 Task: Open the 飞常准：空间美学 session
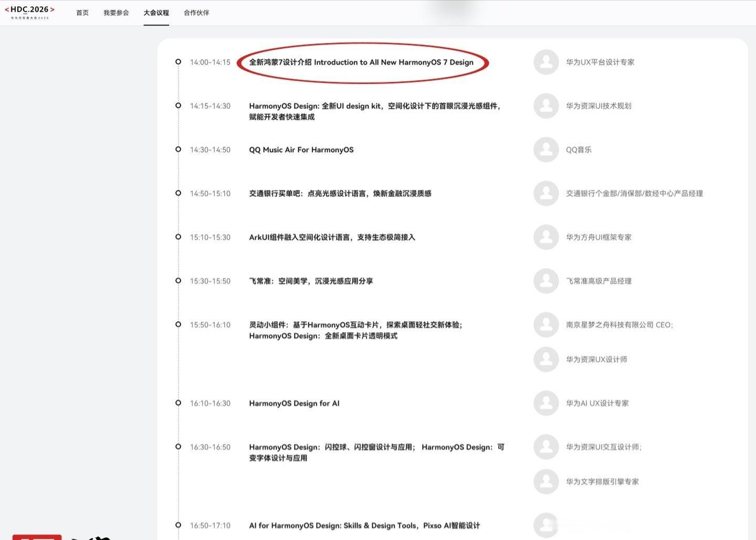click(x=311, y=281)
